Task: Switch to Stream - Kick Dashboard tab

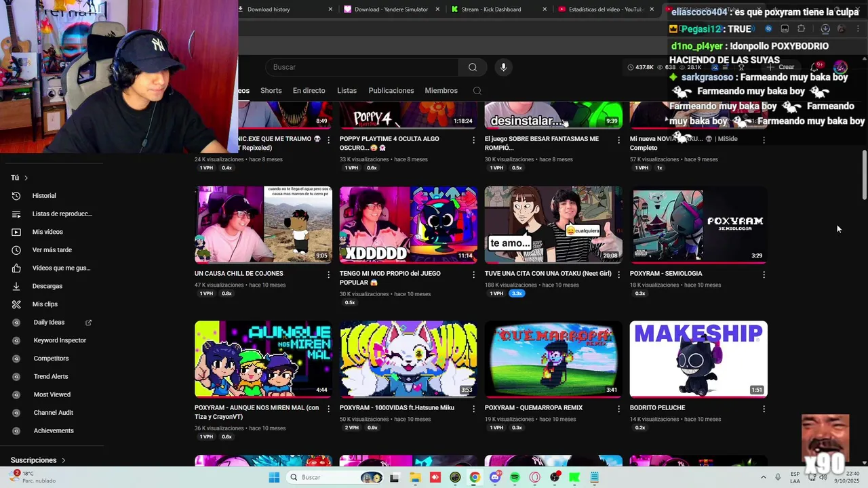Action: coord(498,9)
